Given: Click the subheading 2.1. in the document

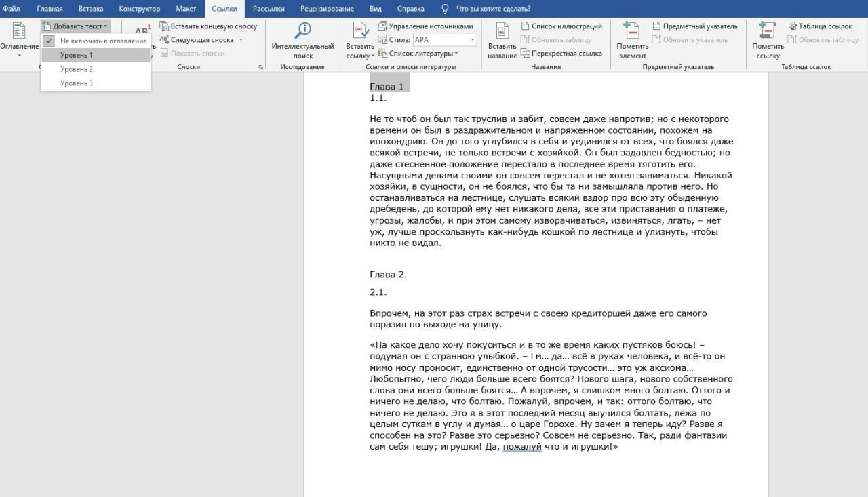Looking at the screenshot, I should pyautogui.click(x=378, y=292).
